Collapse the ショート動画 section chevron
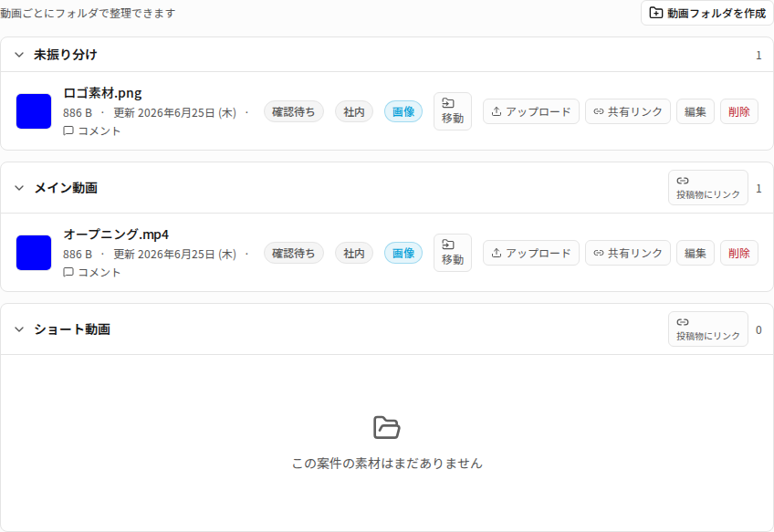Viewport: 774px width, 532px height. click(19, 329)
